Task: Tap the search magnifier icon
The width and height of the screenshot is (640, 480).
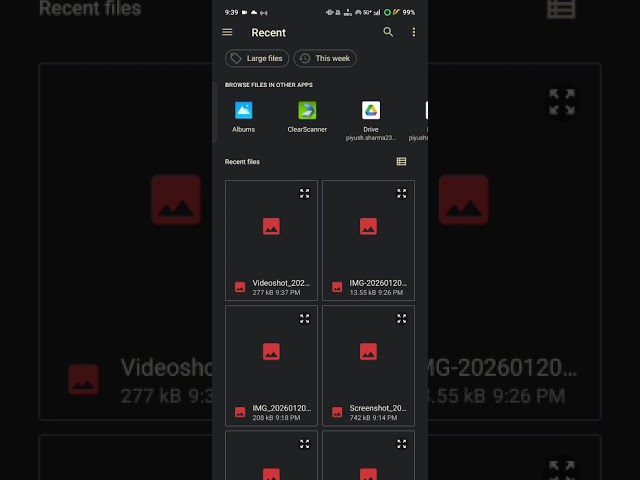Action: (388, 32)
